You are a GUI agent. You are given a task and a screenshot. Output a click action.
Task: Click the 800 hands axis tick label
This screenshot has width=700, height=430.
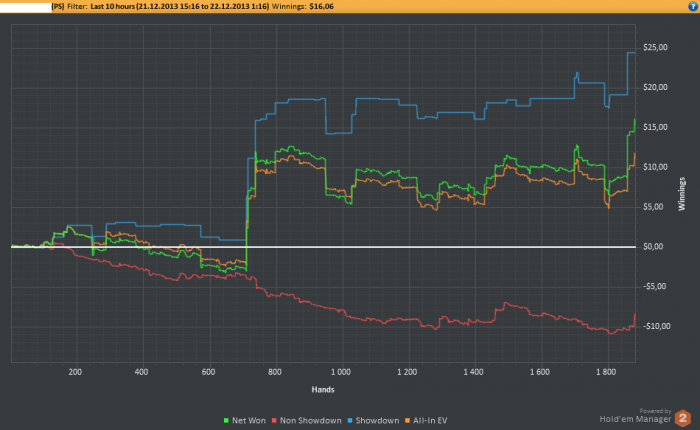(275, 372)
